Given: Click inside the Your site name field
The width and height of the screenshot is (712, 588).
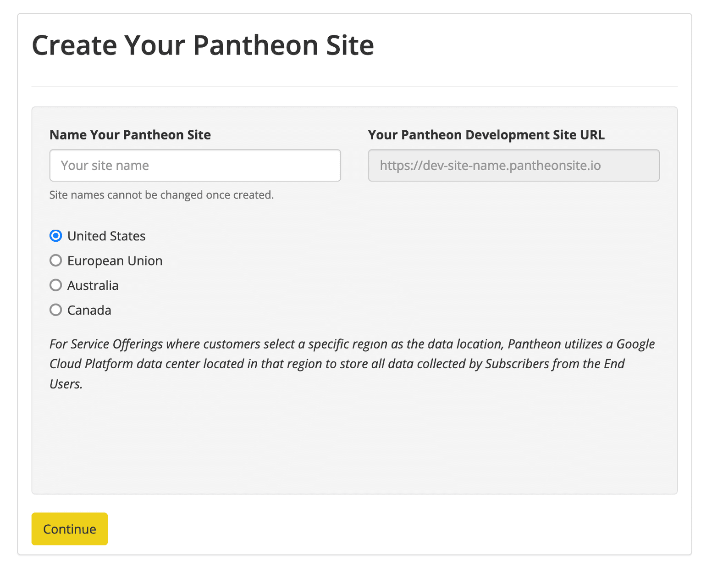Looking at the screenshot, I should (195, 166).
